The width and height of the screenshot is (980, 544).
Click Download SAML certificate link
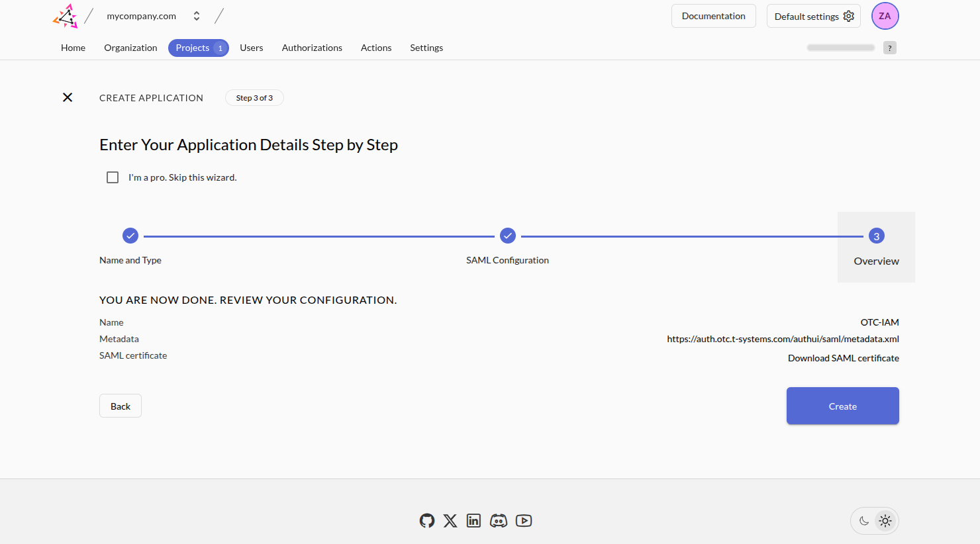[x=843, y=358]
